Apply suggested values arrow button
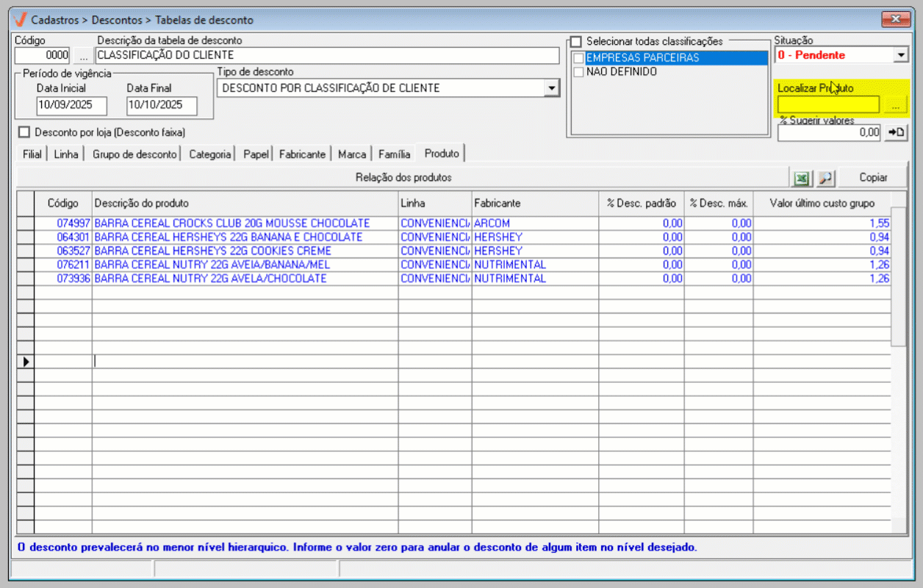923x588 pixels. tap(897, 132)
